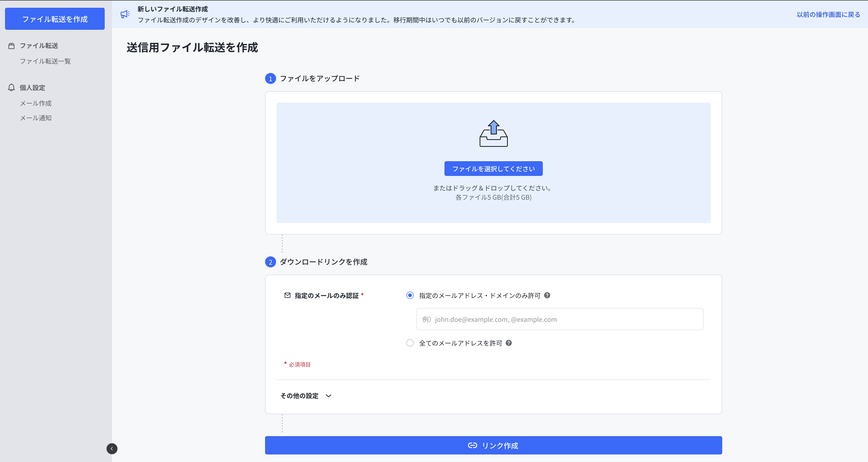Viewport: 868px width, 462px height.
Task: Click ファイルを選択してください button
Action: click(x=493, y=169)
